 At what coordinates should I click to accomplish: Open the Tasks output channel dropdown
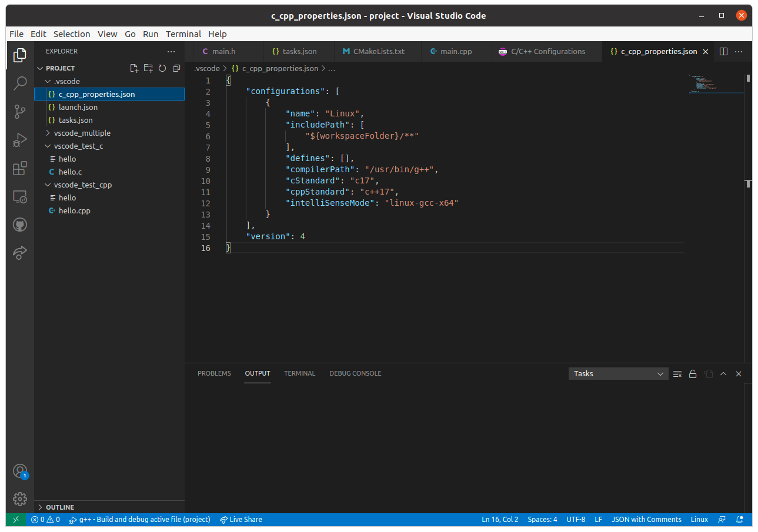click(618, 374)
